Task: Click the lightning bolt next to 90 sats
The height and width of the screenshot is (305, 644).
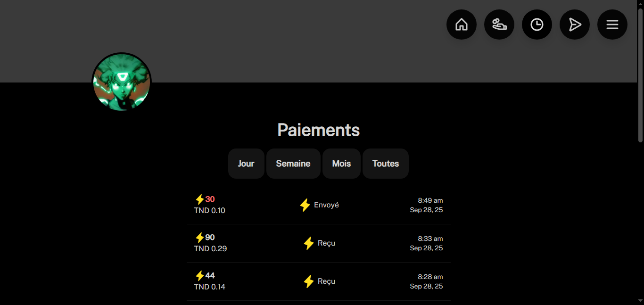Action: pos(199,238)
